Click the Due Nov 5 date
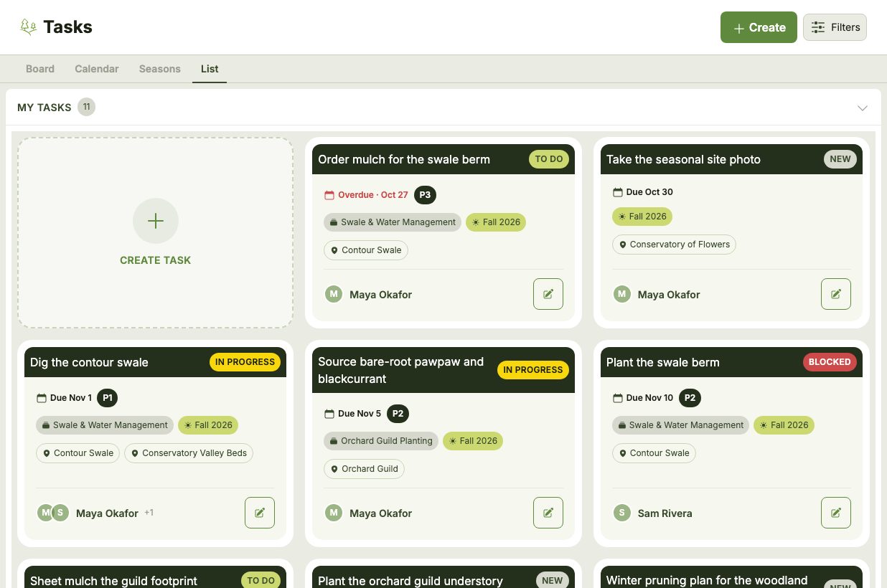 [x=352, y=414]
